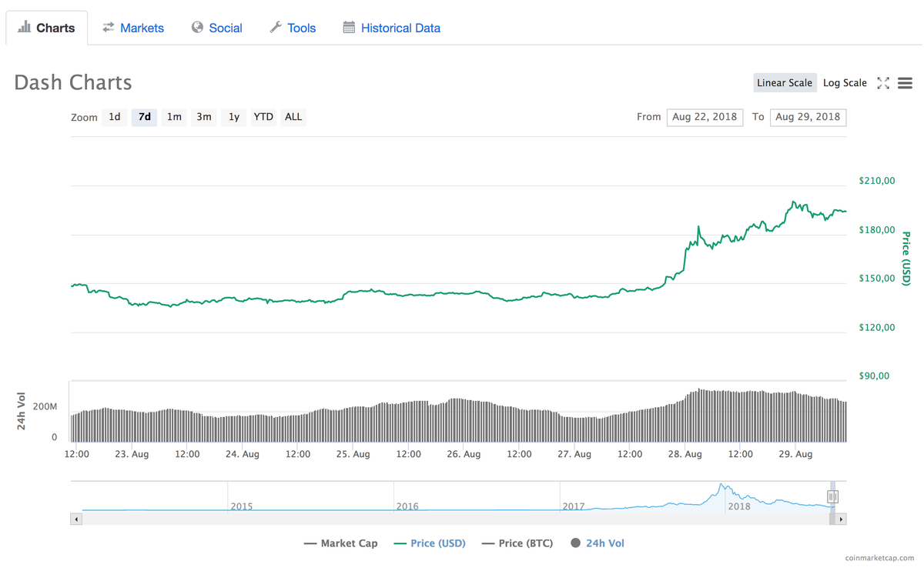Click the $90,00 price axis label

874,376
